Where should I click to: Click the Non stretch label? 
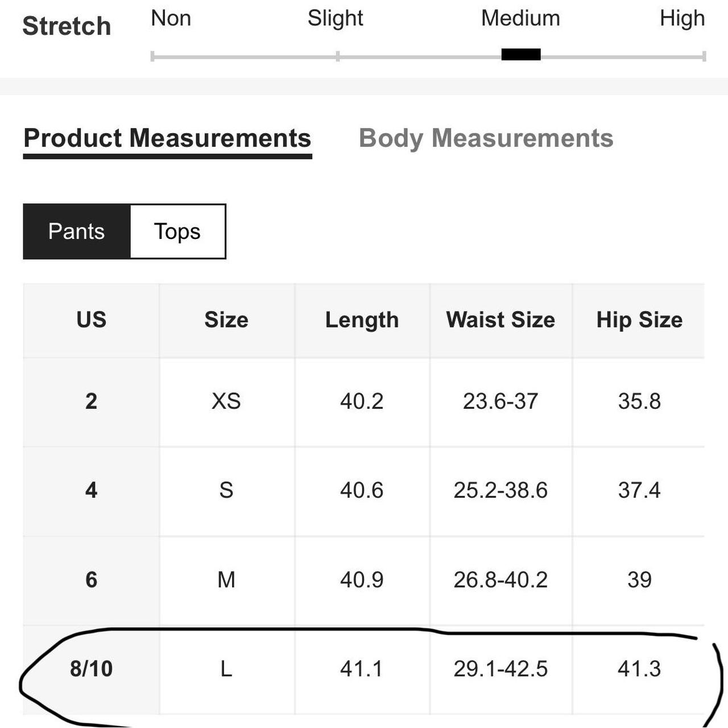pos(171,18)
